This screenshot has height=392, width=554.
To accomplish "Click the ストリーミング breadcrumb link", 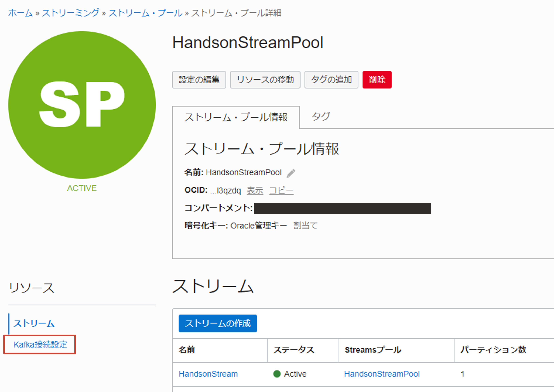I will tap(71, 13).
